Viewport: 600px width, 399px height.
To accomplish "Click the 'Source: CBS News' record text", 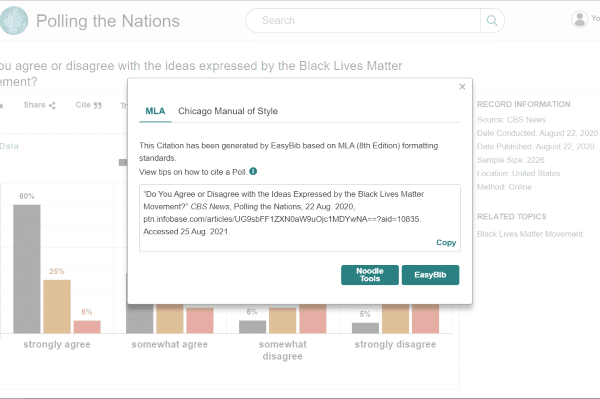I will point(512,120).
